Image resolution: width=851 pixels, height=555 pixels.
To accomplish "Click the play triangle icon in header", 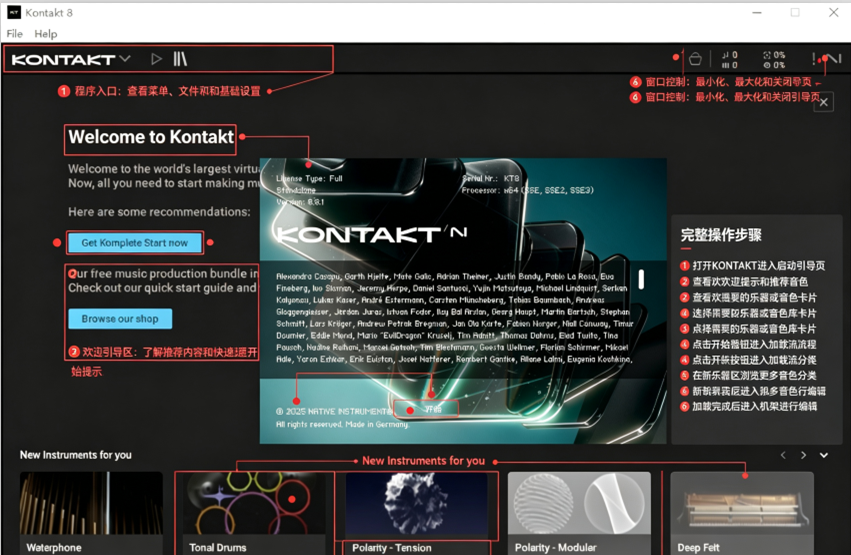I will click(156, 59).
